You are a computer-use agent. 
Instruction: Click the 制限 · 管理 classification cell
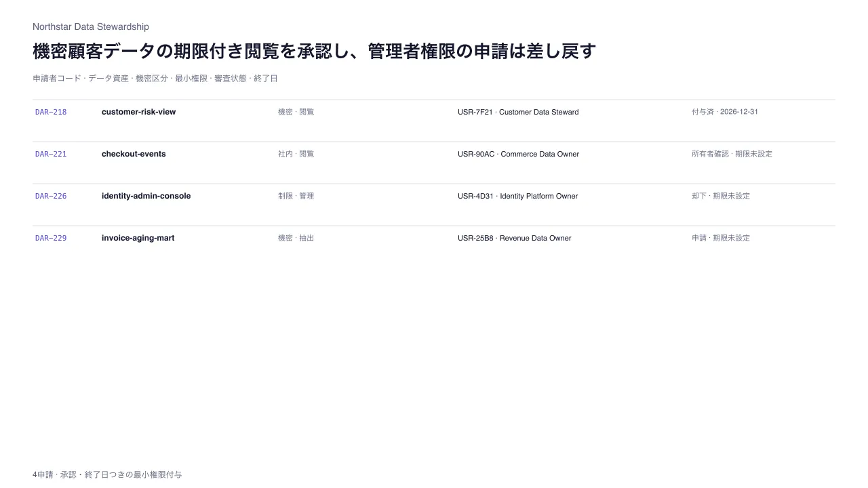296,196
